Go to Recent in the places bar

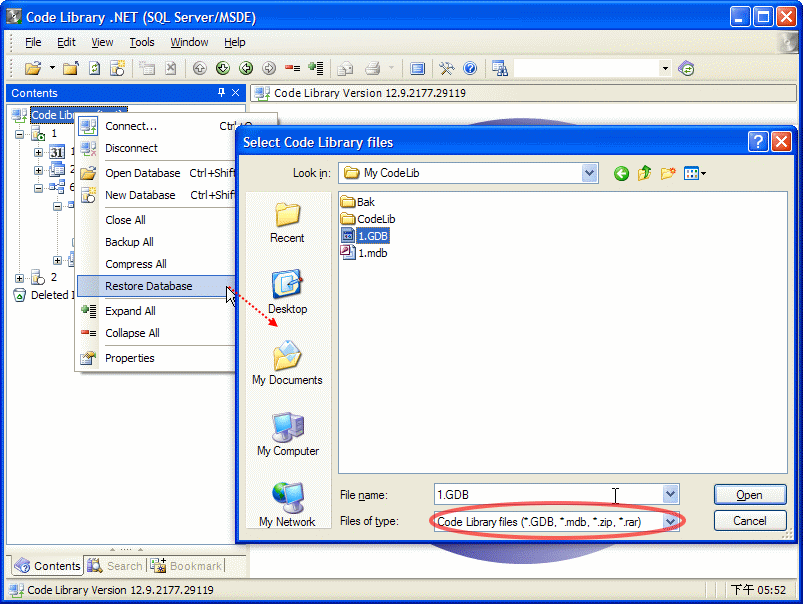click(287, 223)
